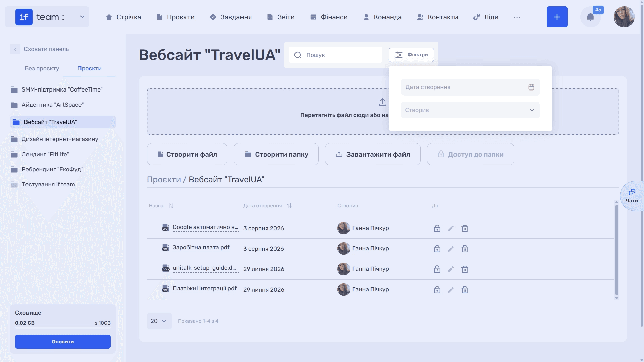Open the workspace switcher chevron
Image resolution: width=644 pixels, height=362 pixels.
coord(82,17)
